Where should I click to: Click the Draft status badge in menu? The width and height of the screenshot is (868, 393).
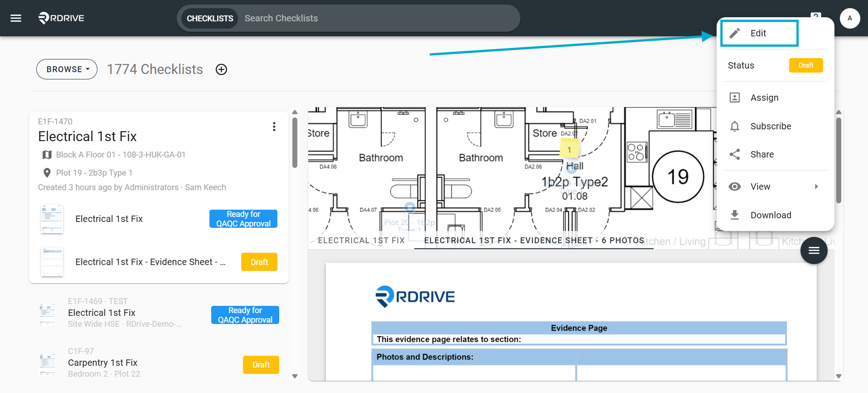coord(806,65)
